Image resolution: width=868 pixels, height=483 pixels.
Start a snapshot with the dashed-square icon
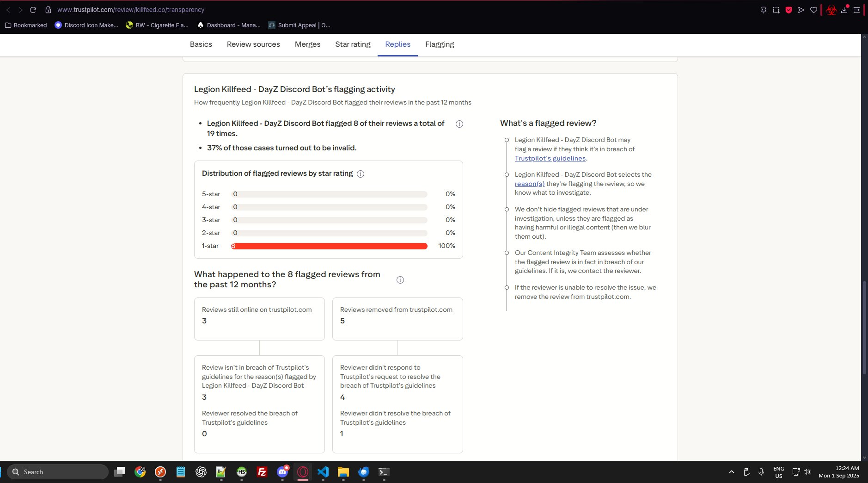[x=776, y=10]
